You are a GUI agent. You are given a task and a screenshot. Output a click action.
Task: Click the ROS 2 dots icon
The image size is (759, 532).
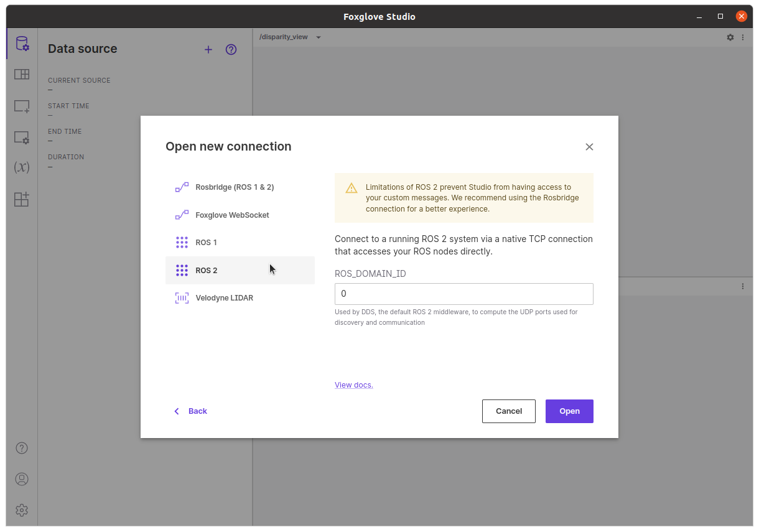click(182, 271)
